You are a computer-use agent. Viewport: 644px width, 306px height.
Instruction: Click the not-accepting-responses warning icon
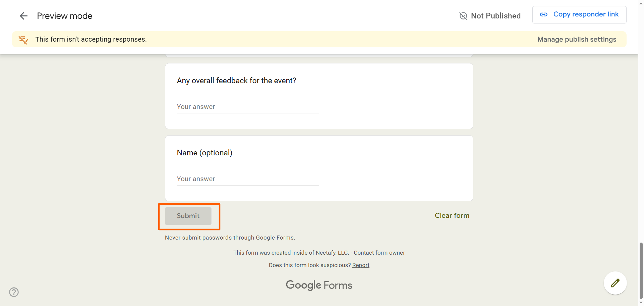[x=23, y=40]
